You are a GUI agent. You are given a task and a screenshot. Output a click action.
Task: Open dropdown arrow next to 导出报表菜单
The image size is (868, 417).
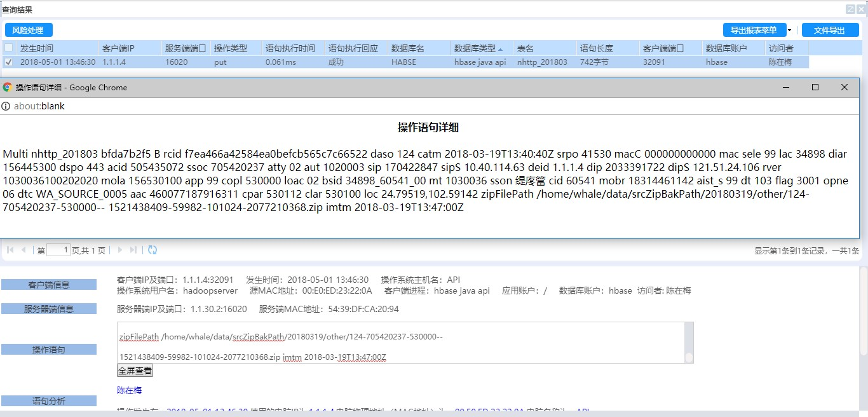pyautogui.click(x=790, y=31)
